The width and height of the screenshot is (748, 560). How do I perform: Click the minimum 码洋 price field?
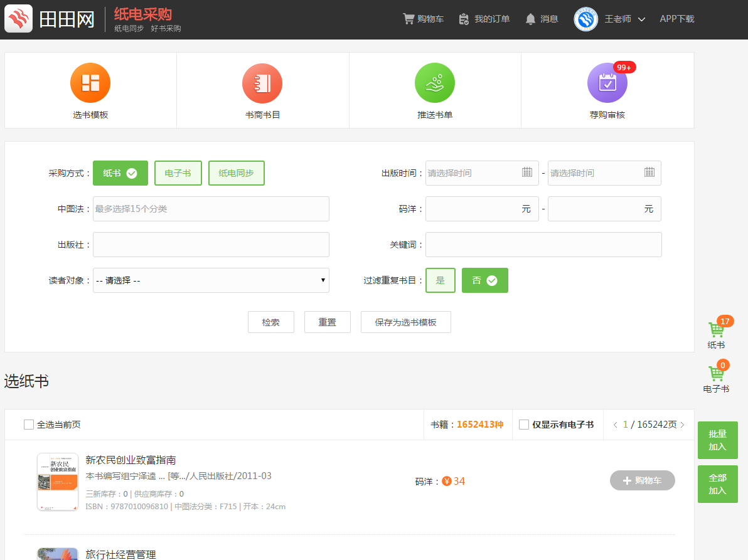[x=482, y=209]
